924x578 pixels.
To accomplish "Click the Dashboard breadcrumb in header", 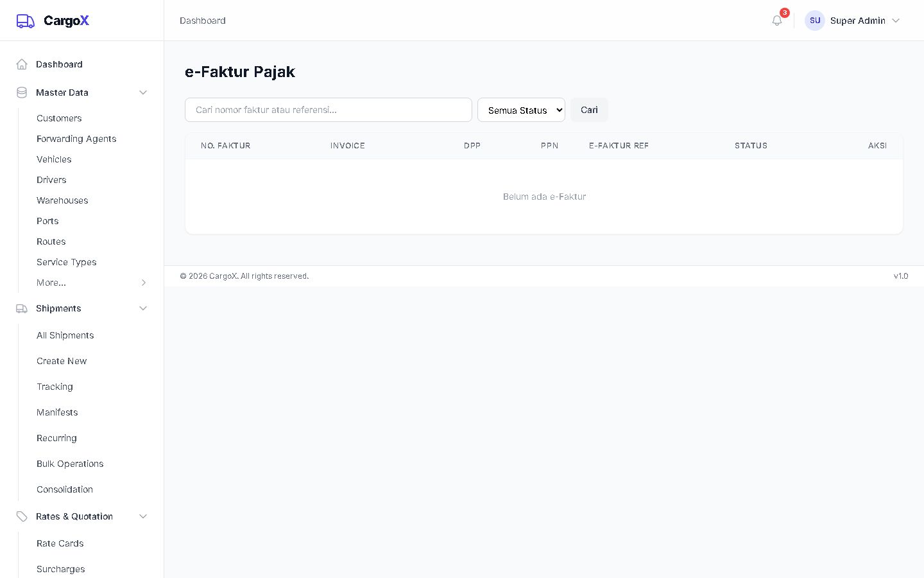I will click(203, 21).
